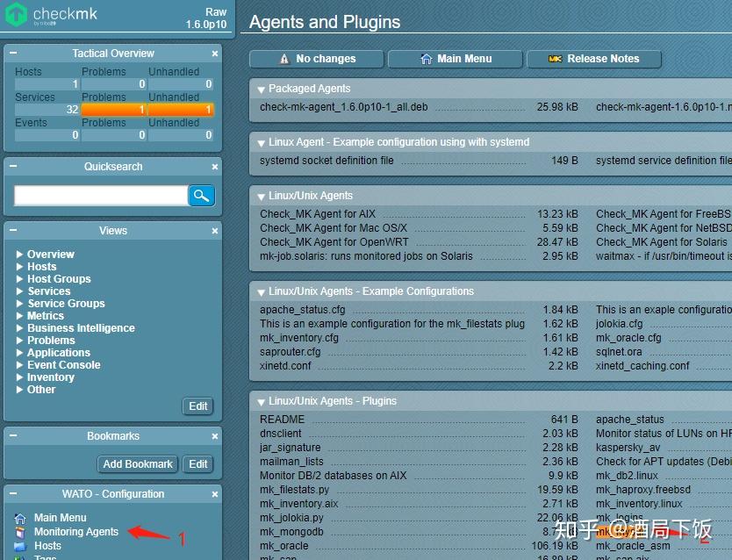Click the Events total count
The width and height of the screenshot is (732, 560).
click(47, 135)
